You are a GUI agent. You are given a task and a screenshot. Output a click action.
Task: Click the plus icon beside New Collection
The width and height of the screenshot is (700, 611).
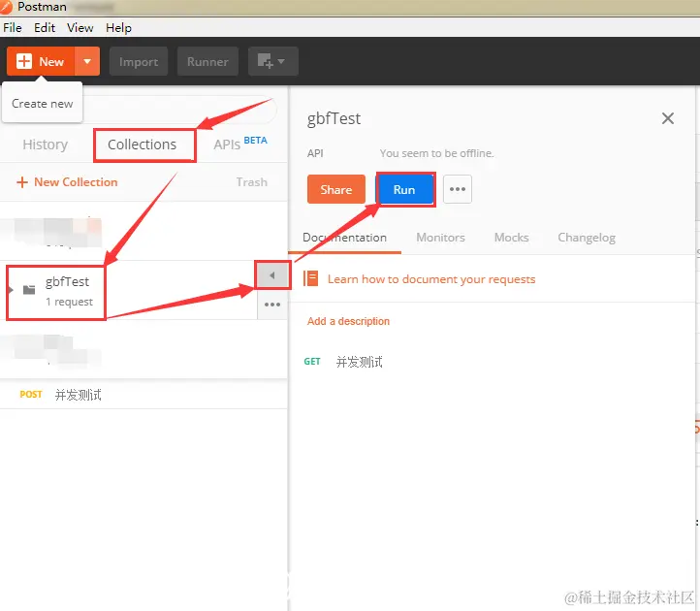pos(22,182)
